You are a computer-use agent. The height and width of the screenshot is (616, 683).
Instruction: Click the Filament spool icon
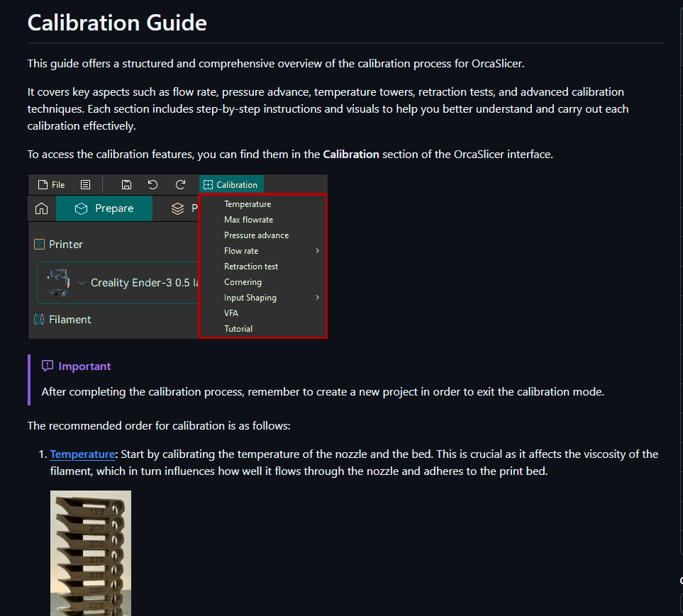click(39, 320)
